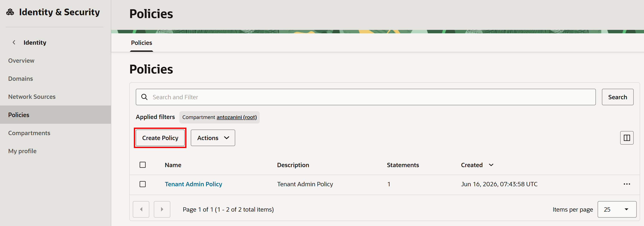
Task: Click Identity heading in the sidebar
Action: [x=35, y=43]
